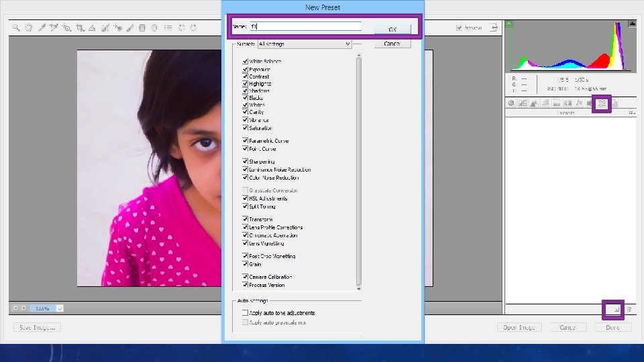
Task: Open the Camera Calibration panel tab
Action: [x=590, y=103]
